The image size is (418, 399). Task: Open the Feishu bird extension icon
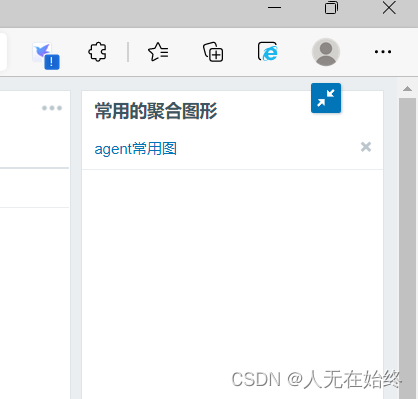[46, 55]
